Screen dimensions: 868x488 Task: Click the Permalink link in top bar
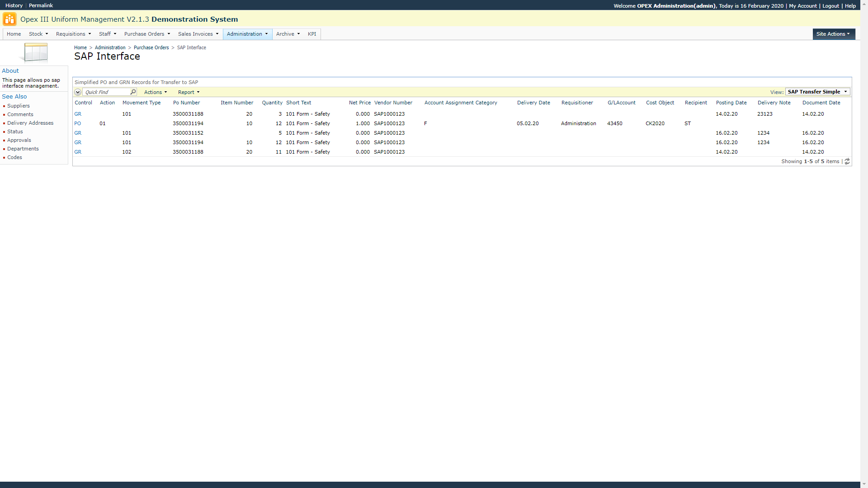tap(41, 5)
